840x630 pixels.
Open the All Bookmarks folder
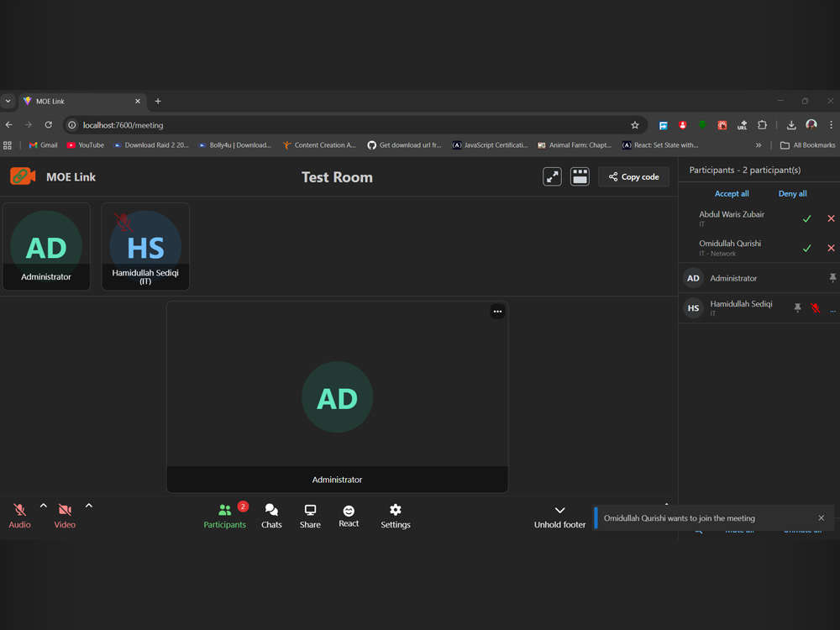pos(808,145)
